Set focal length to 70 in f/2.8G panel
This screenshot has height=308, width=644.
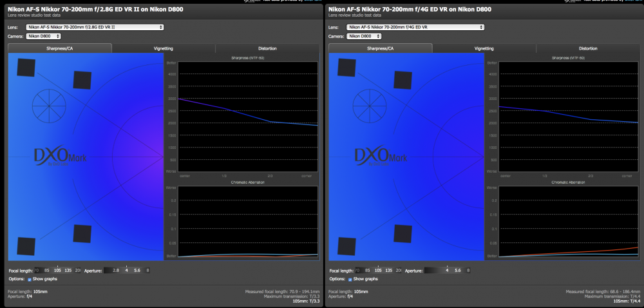(37, 271)
